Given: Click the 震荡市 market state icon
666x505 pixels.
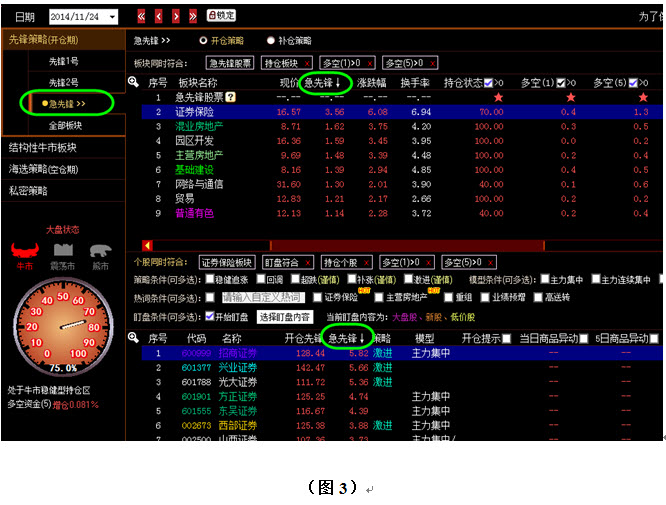Looking at the screenshot, I should pos(63,250).
